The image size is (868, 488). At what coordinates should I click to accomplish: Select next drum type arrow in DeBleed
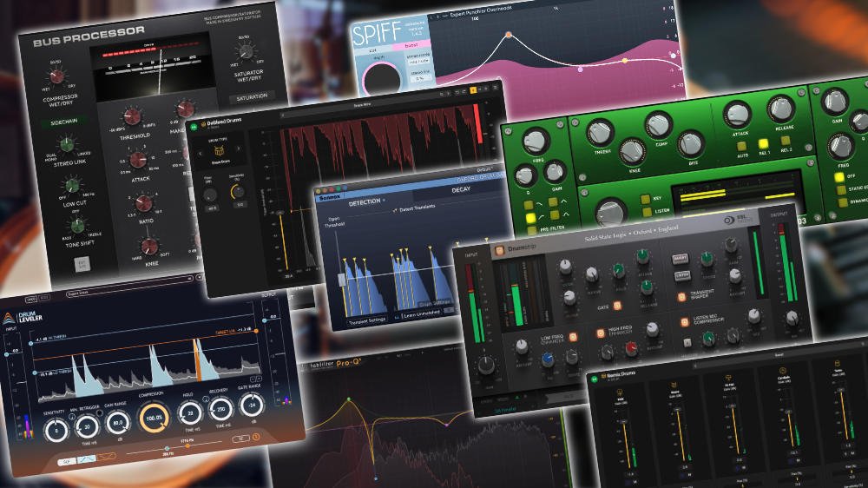pos(238,148)
